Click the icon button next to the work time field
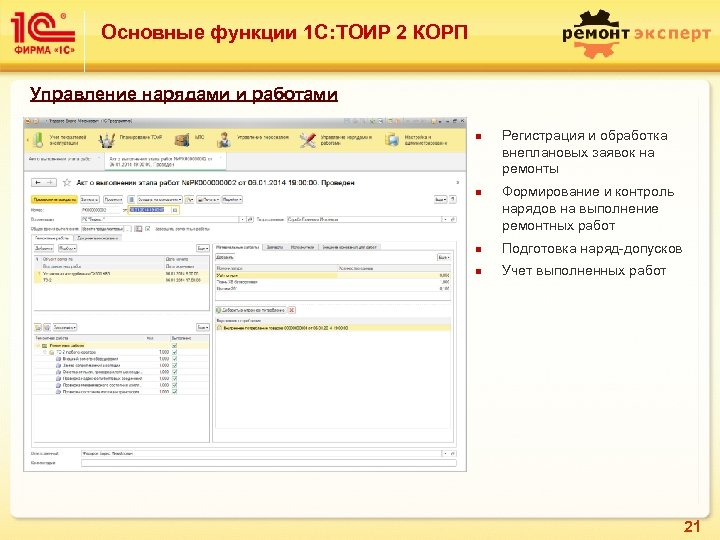The height and width of the screenshot is (540, 720). coord(138,229)
